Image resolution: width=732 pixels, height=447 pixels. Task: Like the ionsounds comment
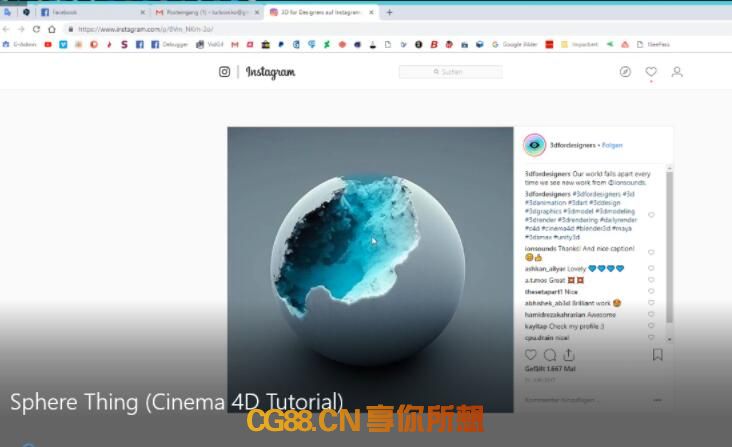(x=651, y=252)
